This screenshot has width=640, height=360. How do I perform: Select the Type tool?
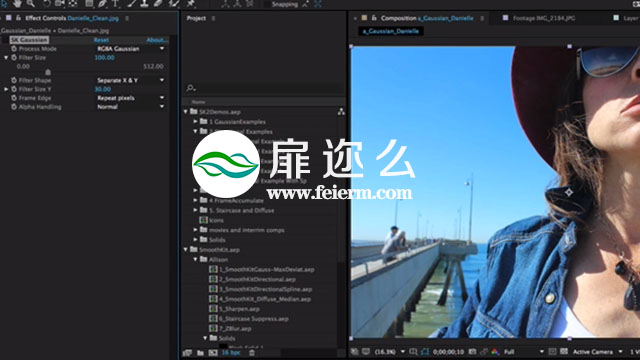[x=116, y=4]
